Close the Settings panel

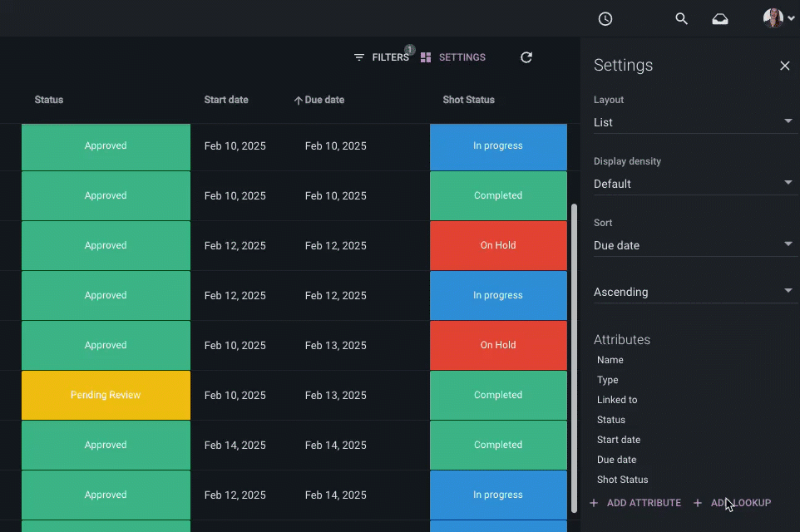[x=785, y=66]
